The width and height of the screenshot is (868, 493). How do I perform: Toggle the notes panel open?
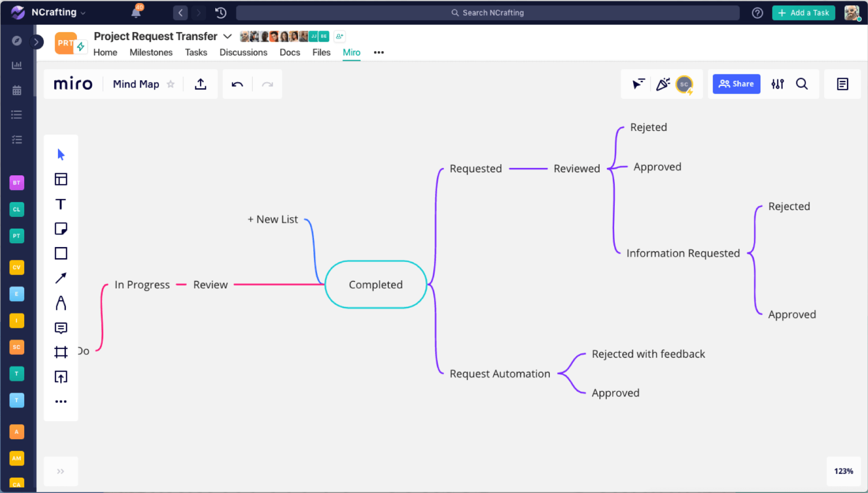coord(842,83)
